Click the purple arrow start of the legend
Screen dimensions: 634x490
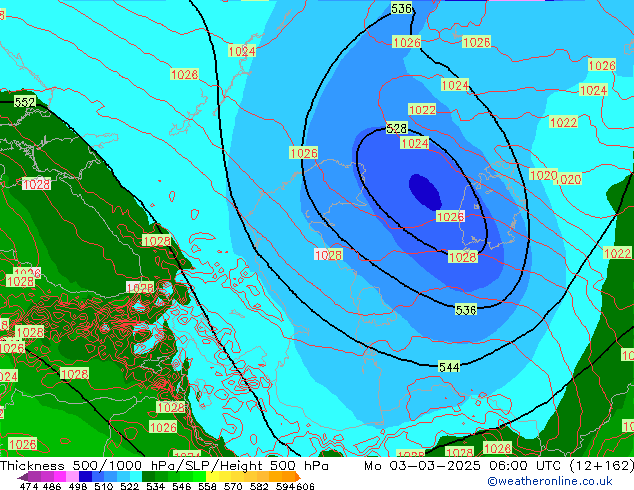point(22,477)
